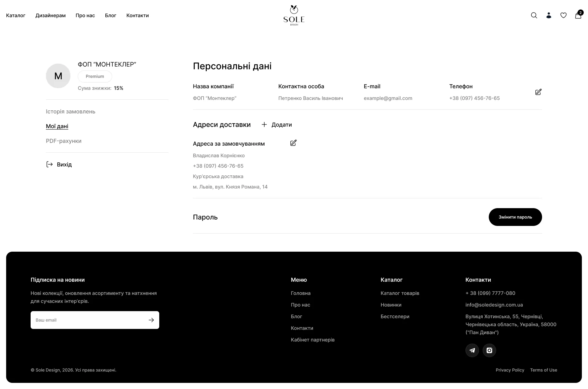Open footer link Кабінет партнерів
Screen dimensions: 588x389
point(313,340)
